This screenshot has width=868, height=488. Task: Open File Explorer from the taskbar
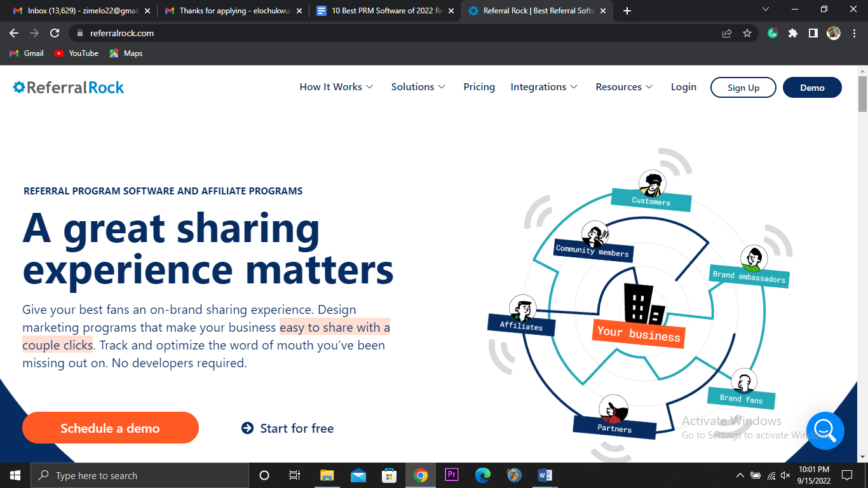coord(327,475)
